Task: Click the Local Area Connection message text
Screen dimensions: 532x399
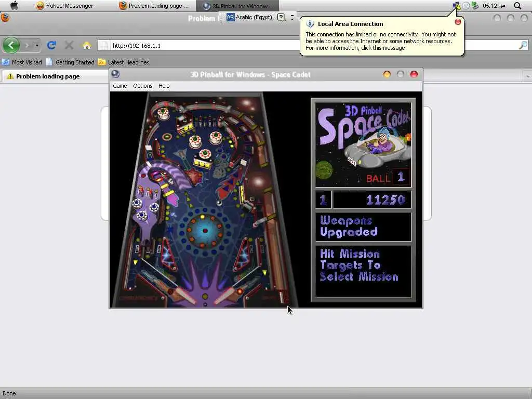Action: 380,41
